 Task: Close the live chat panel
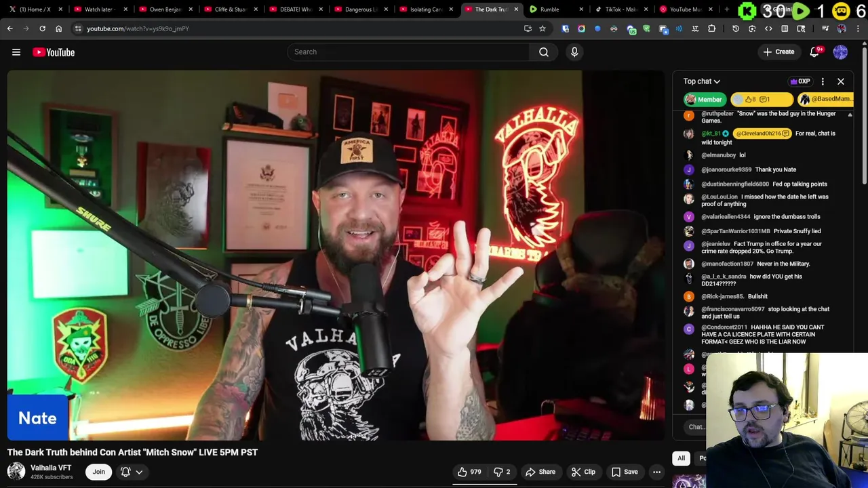(x=841, y=81)
